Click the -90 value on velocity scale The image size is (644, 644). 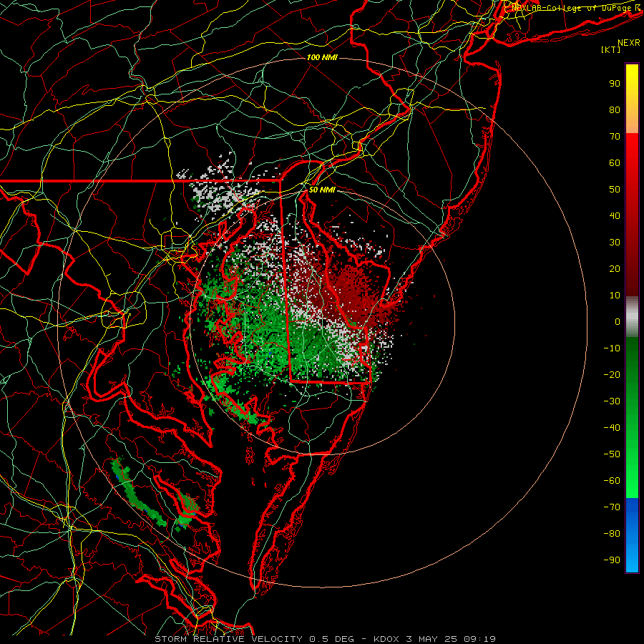click(612, 560)
